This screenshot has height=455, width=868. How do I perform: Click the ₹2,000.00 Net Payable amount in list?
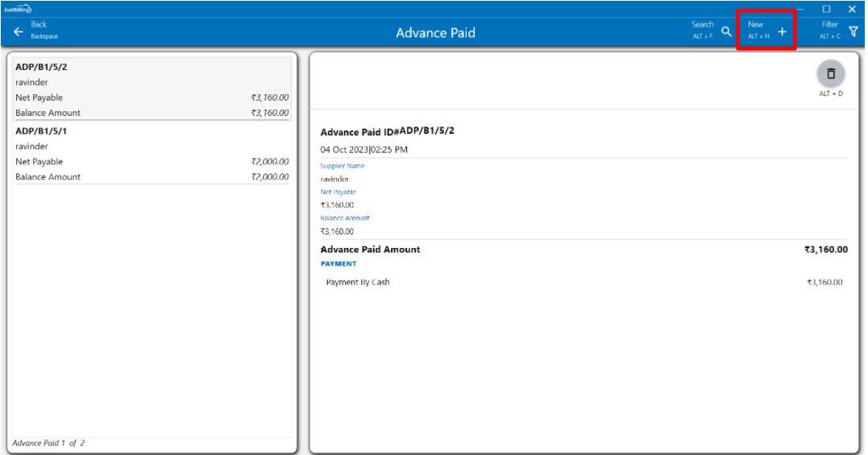pos(269,162)
